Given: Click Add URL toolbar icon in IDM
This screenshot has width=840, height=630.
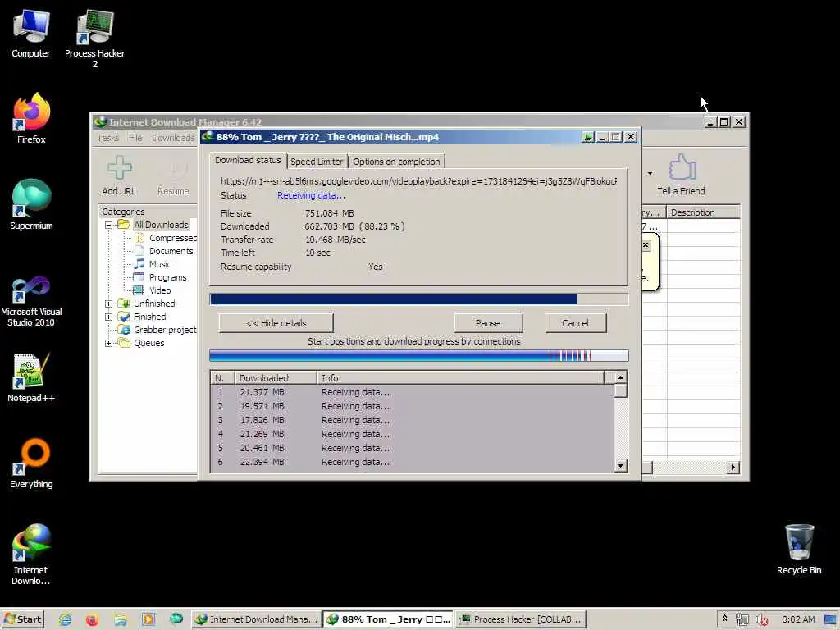Looking at the screenshot, I should click(x=119, y=176).
